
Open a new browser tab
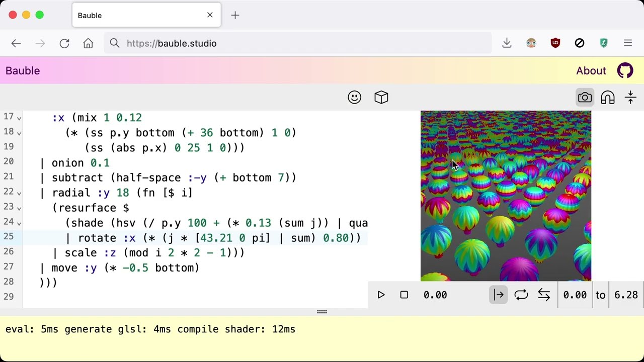[235, 16]
